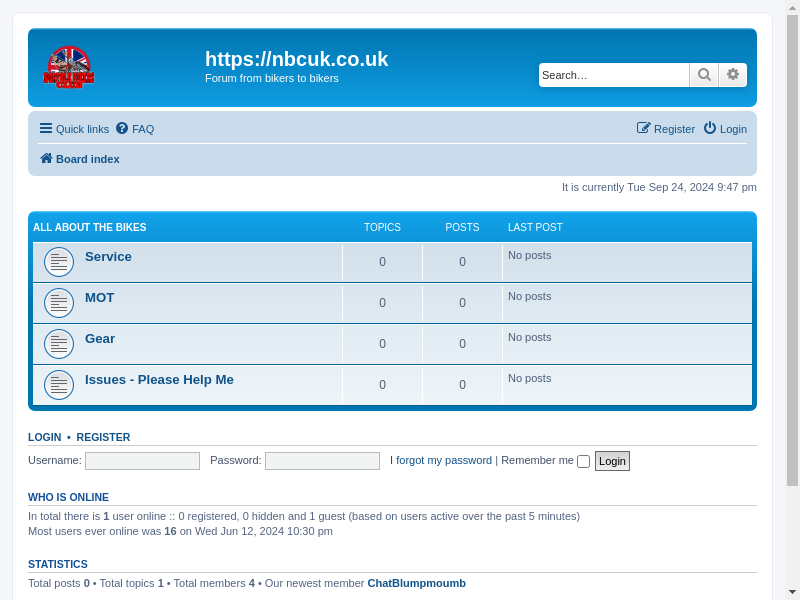Screen dimensions: 800x600
Task: Open the FAQ page
Action: (x=135, y=129)
